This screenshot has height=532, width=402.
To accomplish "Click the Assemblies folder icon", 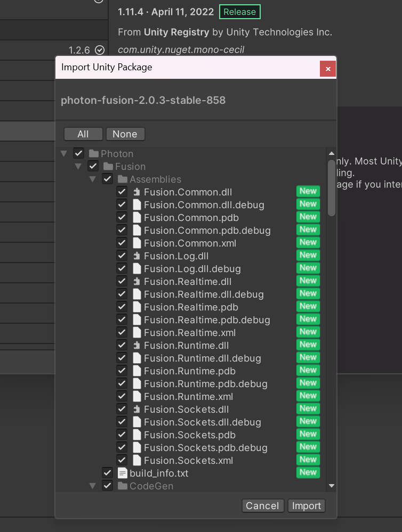I will pyautogui.click(x=122, y=179).
